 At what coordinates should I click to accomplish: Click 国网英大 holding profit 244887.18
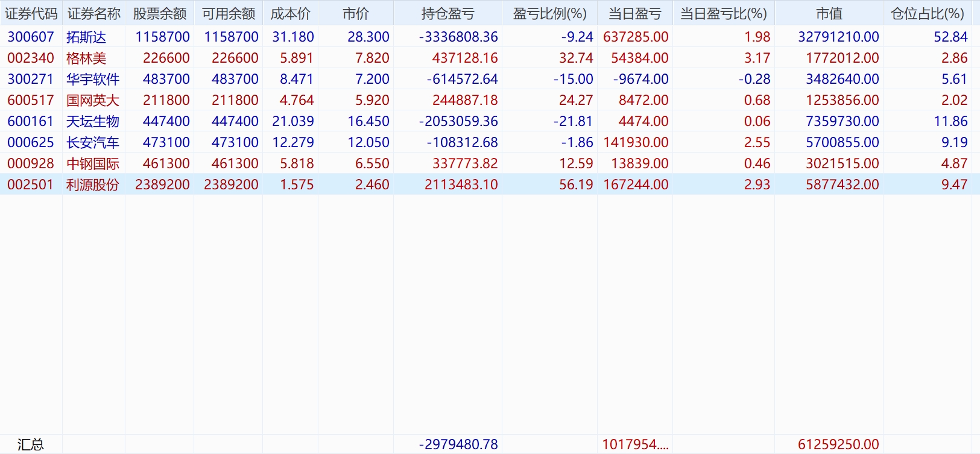465,100
